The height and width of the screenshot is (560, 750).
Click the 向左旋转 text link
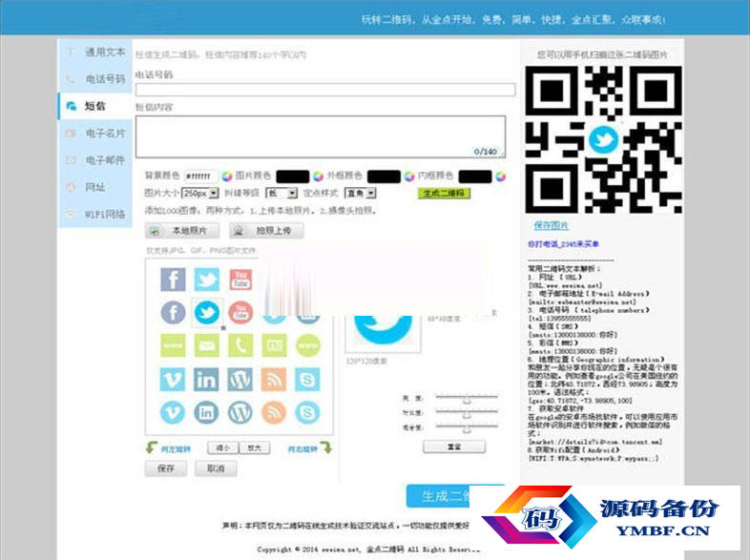(x=176, y=449)
